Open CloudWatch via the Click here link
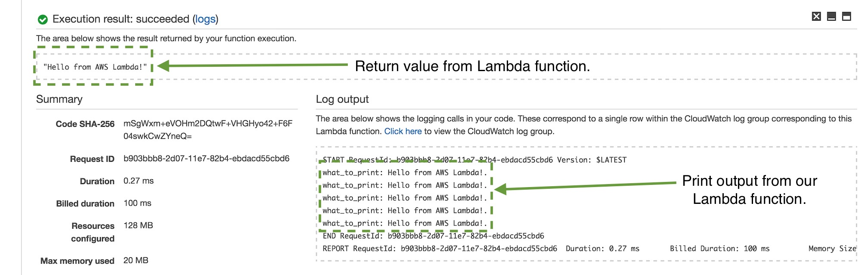 tap(404, 131)
